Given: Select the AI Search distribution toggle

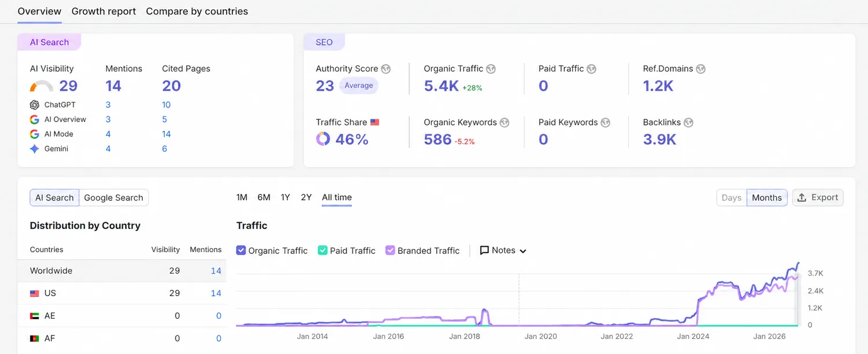Looking at the screenshot, I should point(54,198).
